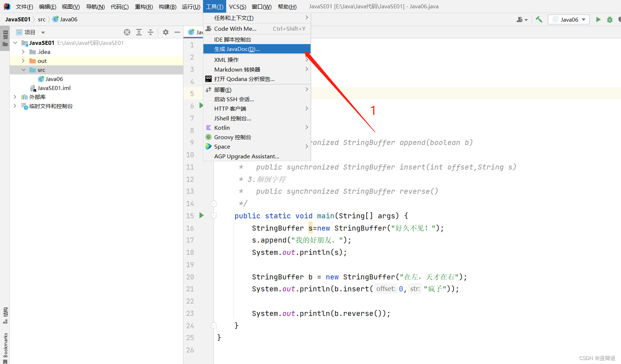The image size is (621, 364).
Task: Hide the project panel with the minus icon
Action: (177, 32)
